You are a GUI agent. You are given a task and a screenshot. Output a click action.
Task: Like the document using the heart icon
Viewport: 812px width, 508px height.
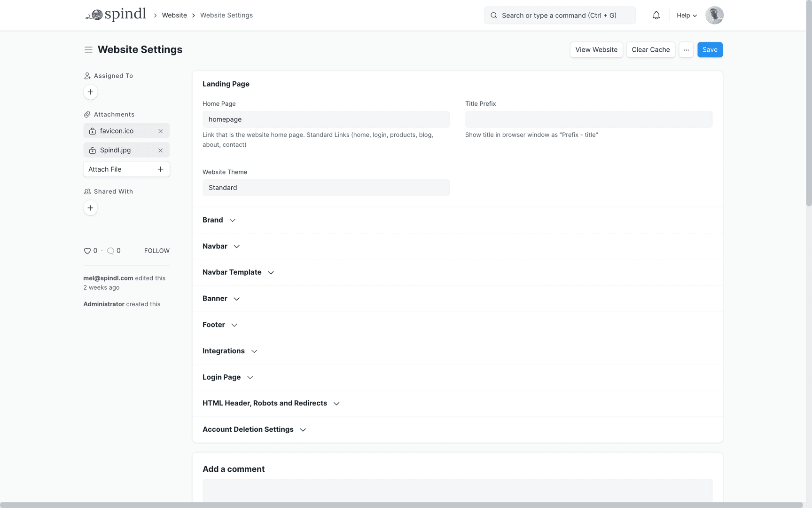[x=87, y=251]
